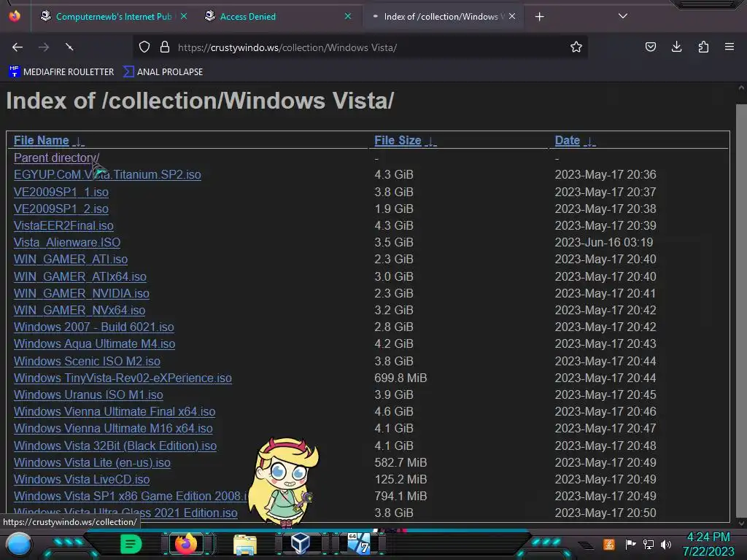Download VE2009SP1_2.iso
The width and height of the screenshot is (747, 560).
click(61, 209)
